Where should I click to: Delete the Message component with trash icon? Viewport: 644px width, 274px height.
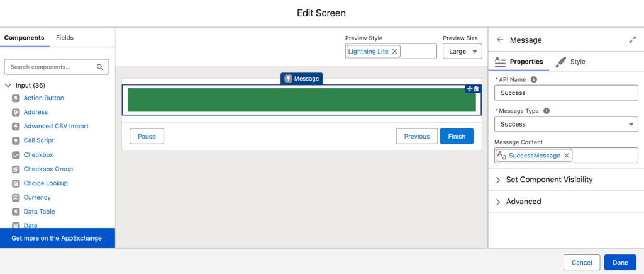tap(476, 89)
